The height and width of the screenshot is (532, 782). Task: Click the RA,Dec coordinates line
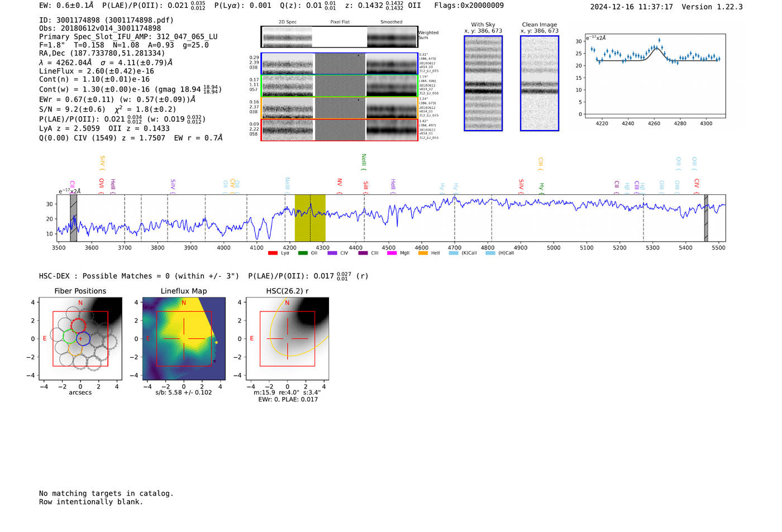click(102, 54)
